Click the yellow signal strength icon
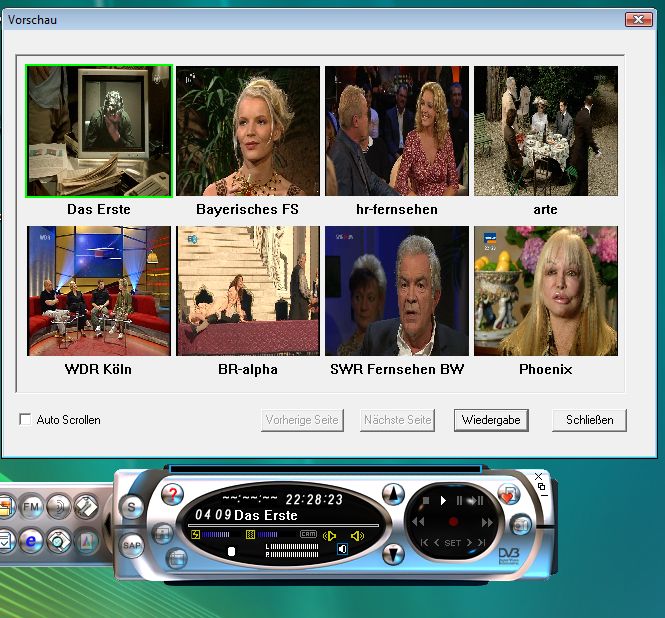Screen dimensions: 665x618 [x=196, y=534]
